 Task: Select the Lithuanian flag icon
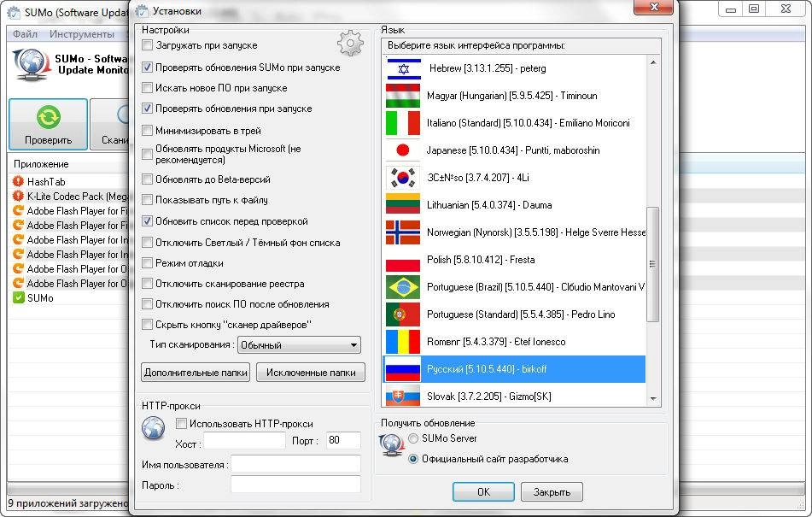[403, 204]
